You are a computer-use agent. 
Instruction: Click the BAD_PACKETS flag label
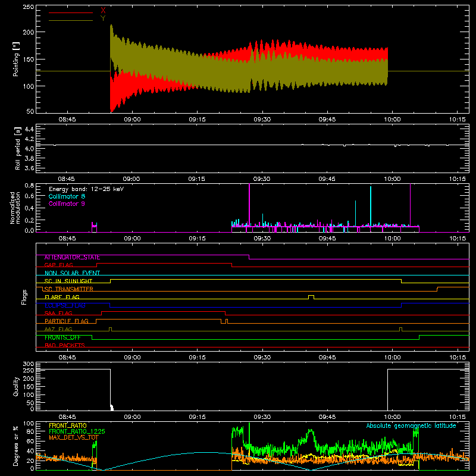(65, 345)
